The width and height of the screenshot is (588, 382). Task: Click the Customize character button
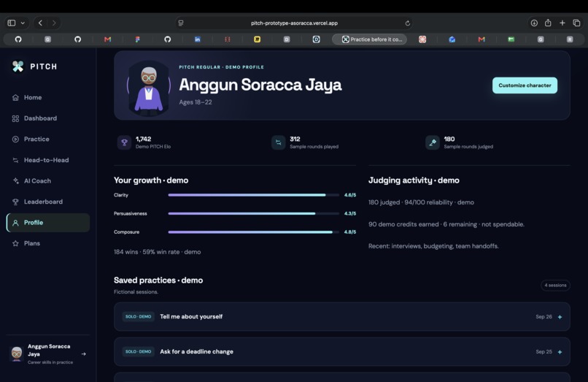coord(525,85)
